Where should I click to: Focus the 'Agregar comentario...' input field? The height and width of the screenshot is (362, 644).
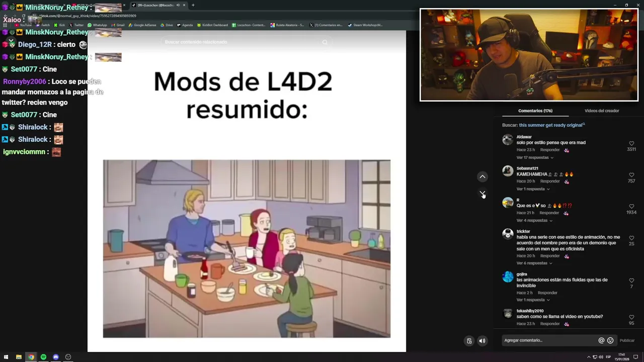549,340
